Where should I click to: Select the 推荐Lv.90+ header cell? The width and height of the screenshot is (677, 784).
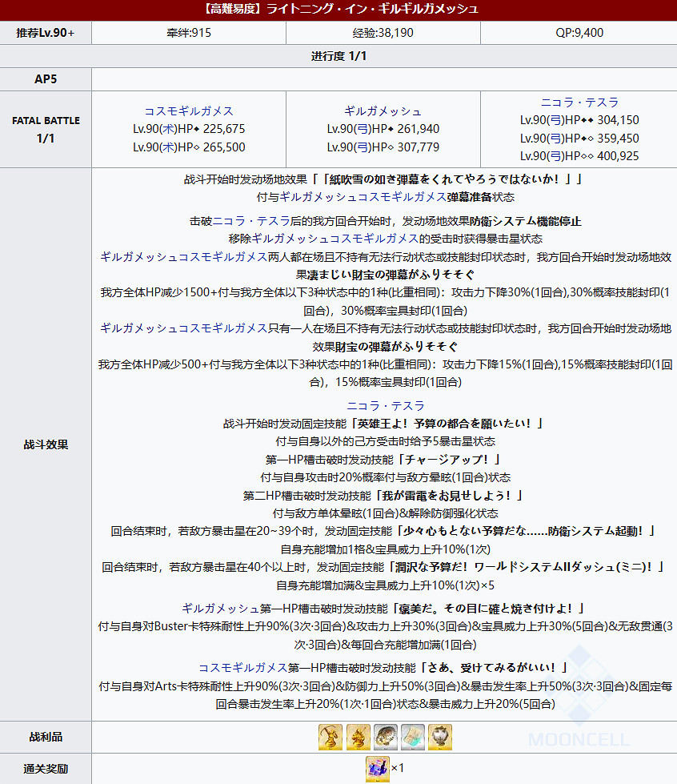[46, 32]
